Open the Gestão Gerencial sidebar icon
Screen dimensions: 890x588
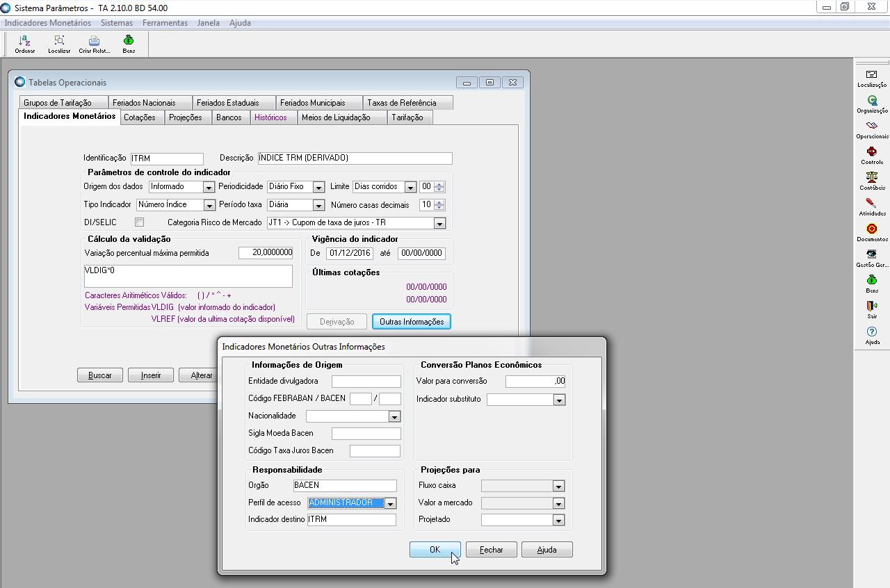tap(872, 259)
